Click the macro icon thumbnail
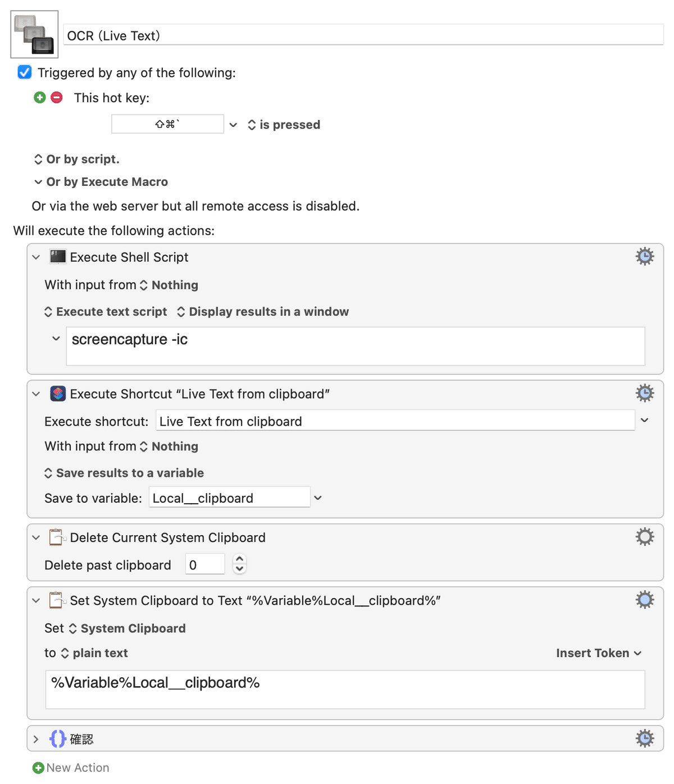The width and height of the screenshot is (674, 784). 34,34
